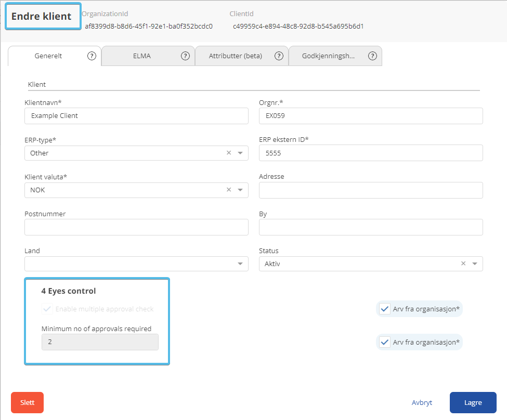Click help icon on Generelt tab
Screen dimensions: 507x420
click(92, 56)
